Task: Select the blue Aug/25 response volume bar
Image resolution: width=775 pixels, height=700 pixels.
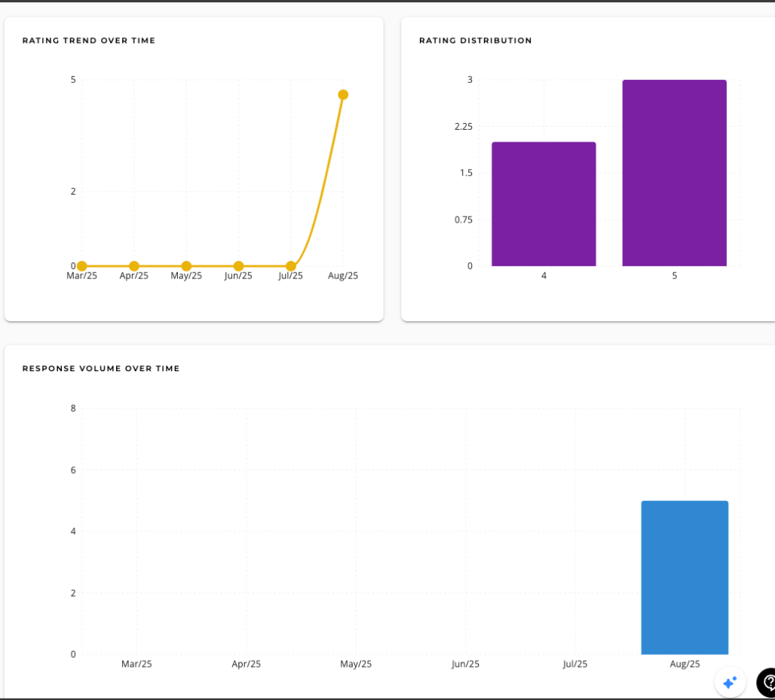Action: tap(685, 577)
